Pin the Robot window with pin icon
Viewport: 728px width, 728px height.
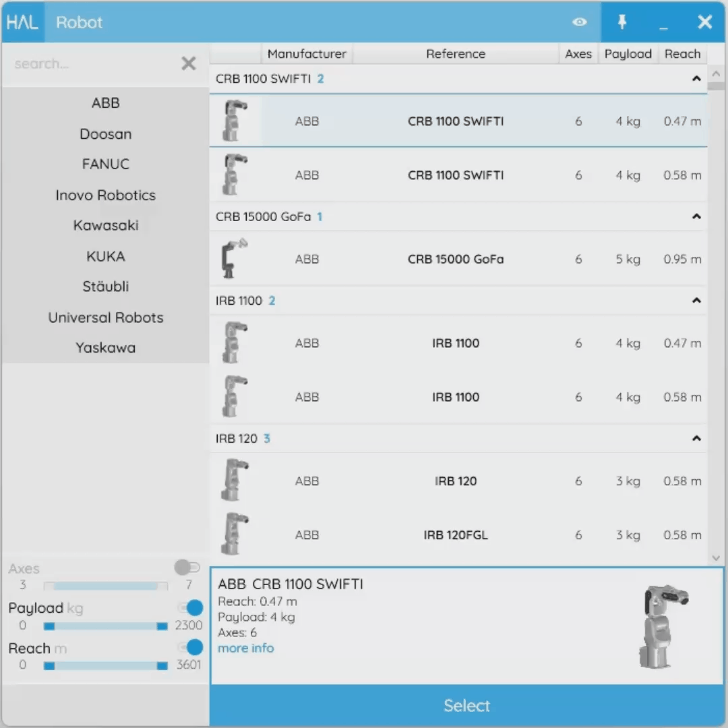coord(621,22)
